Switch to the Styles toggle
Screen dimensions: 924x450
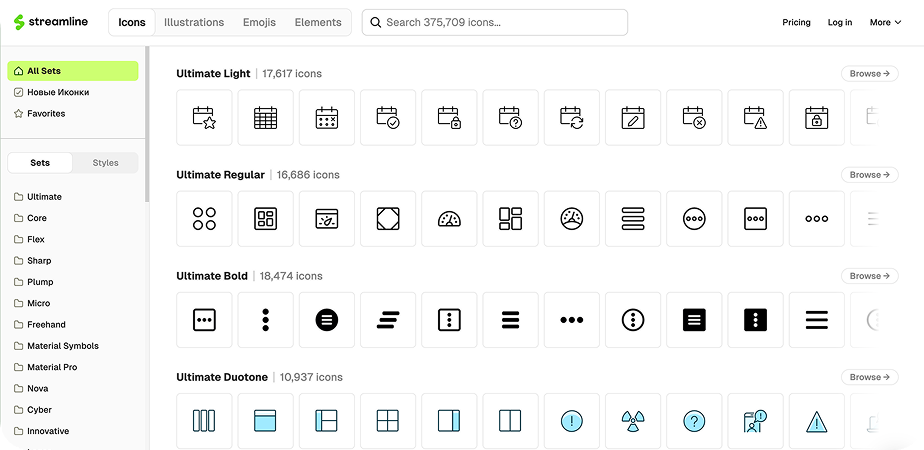tap(105, 163)
